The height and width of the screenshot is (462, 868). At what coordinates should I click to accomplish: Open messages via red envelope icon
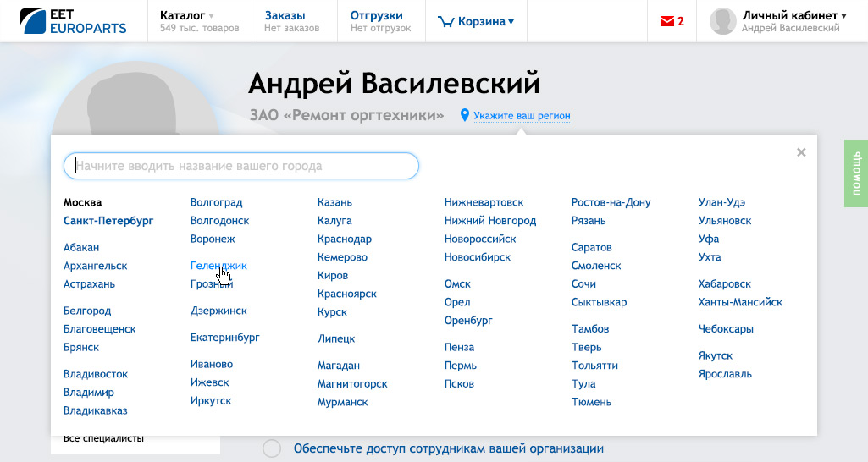coord(666,22)
